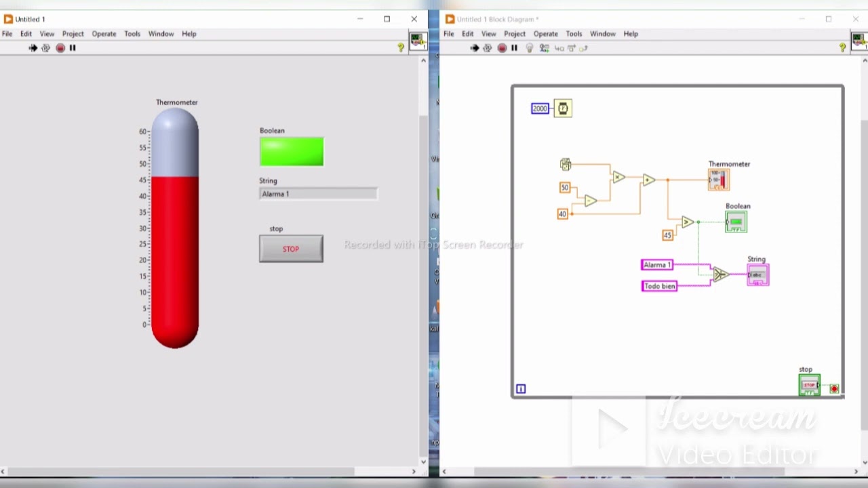868x488 pixels.
Task: Click the Step Out button
Action: (x=584, y=48)
